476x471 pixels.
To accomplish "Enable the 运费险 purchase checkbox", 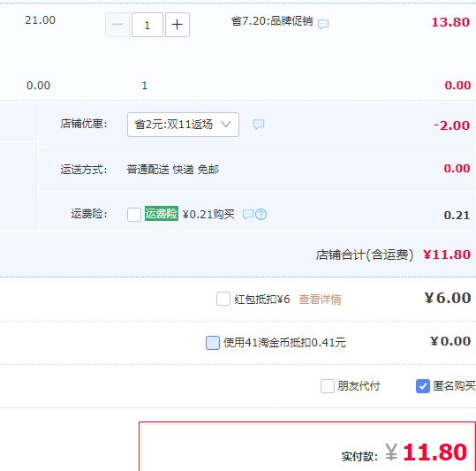I will [134, 215].
